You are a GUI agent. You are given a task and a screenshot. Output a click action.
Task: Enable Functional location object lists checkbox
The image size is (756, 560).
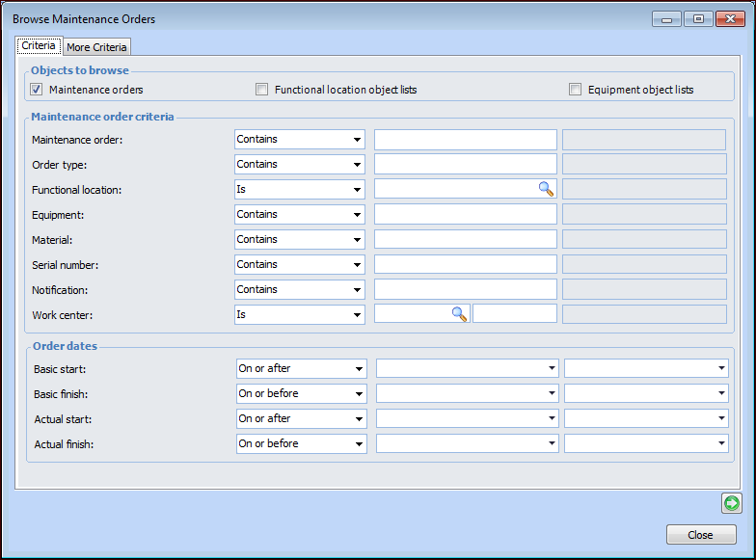261,90
